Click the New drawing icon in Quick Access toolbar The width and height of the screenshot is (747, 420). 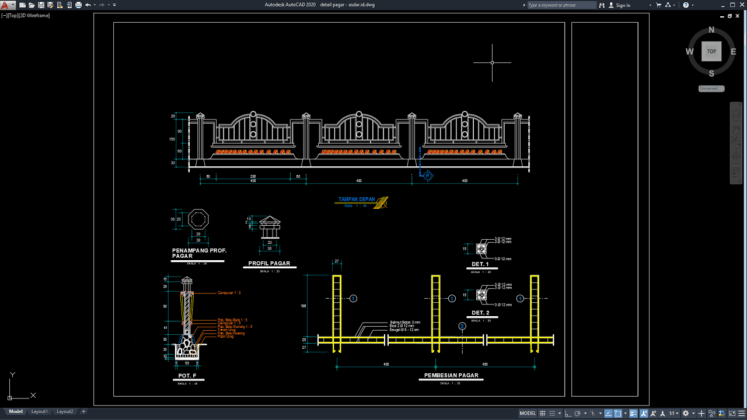point(22,5)
